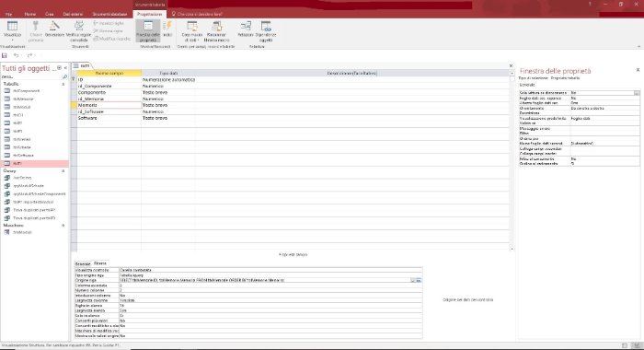Choose Elimina righe in the ribbon
The width and height of the screenshot is (644, 350).
click(x=108, y=30)
